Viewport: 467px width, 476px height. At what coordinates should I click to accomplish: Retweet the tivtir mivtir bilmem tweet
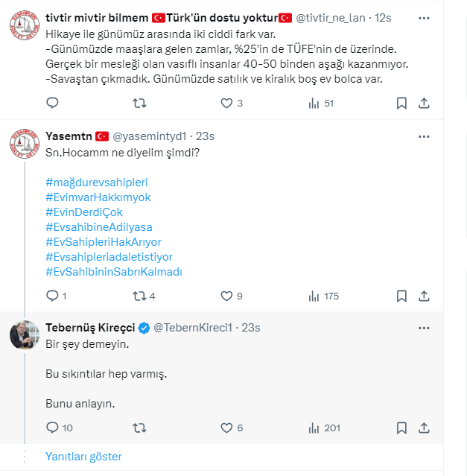139,103
